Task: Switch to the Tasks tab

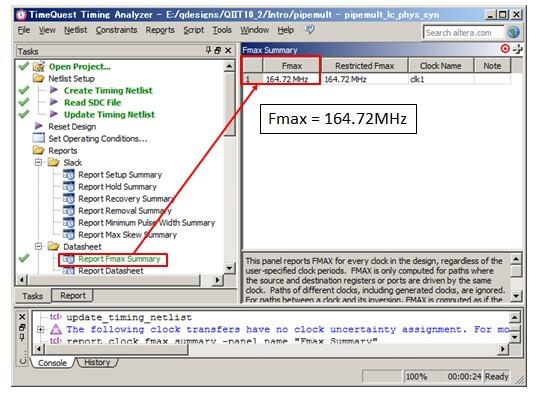Action: (x=33, y=296)
